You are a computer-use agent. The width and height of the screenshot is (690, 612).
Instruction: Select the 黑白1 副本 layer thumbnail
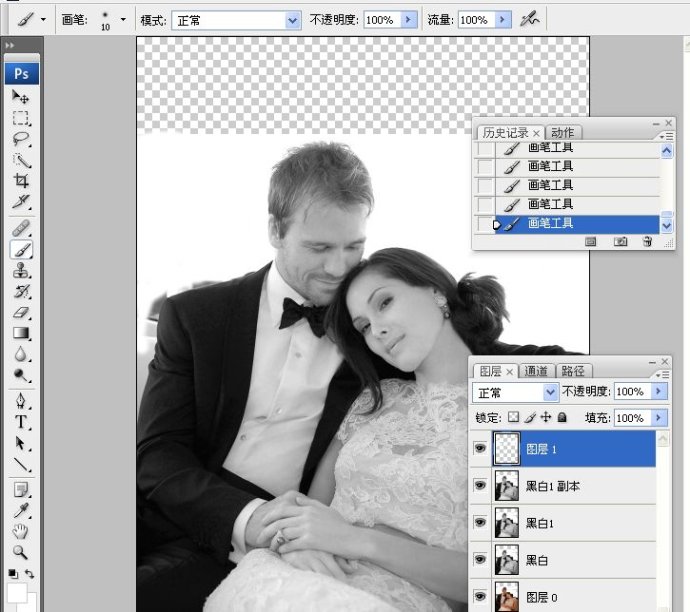(506, 486)
